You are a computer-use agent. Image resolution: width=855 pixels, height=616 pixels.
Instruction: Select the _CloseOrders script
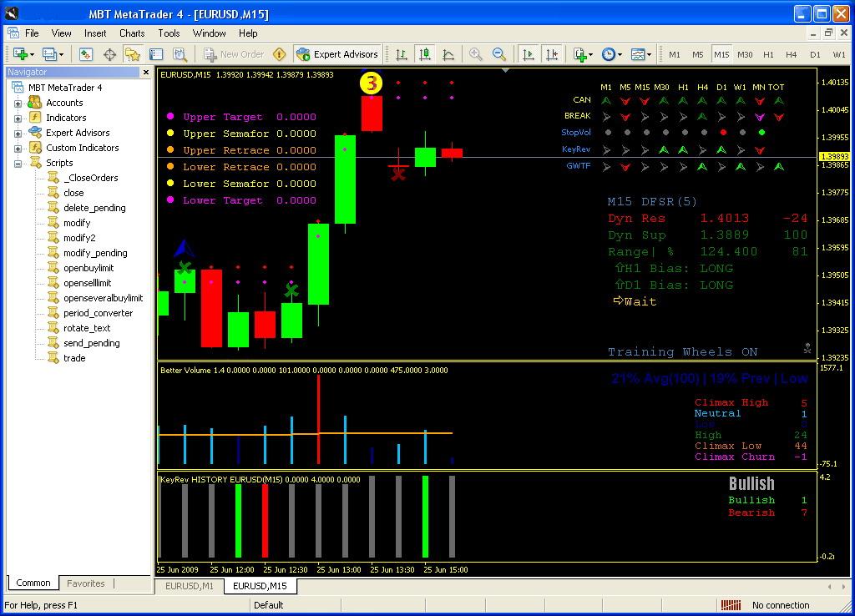tap(93, 178)
